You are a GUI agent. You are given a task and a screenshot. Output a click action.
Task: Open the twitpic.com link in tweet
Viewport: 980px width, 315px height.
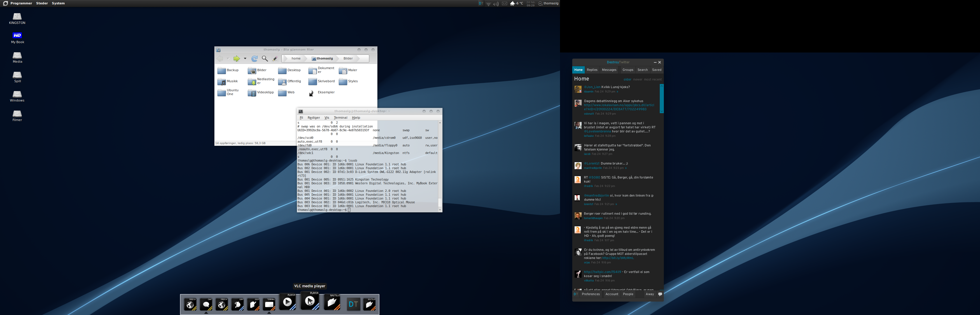coord(603,272)
